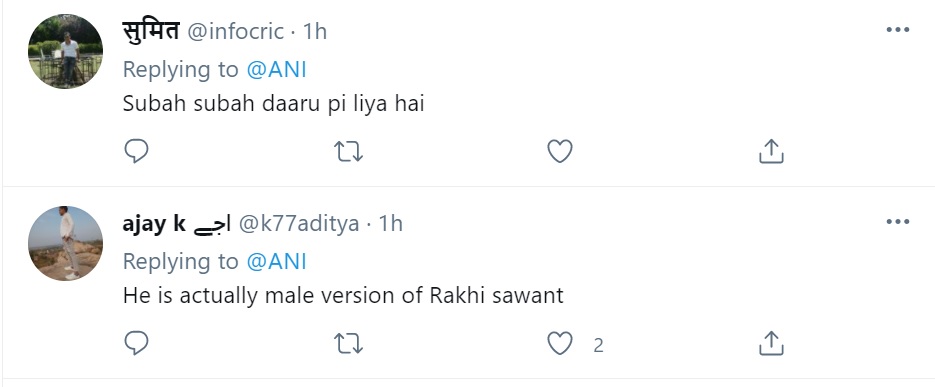
Task: Retweet the "Subah subah daaru" tweet
Action: click(x=348, y=151)
